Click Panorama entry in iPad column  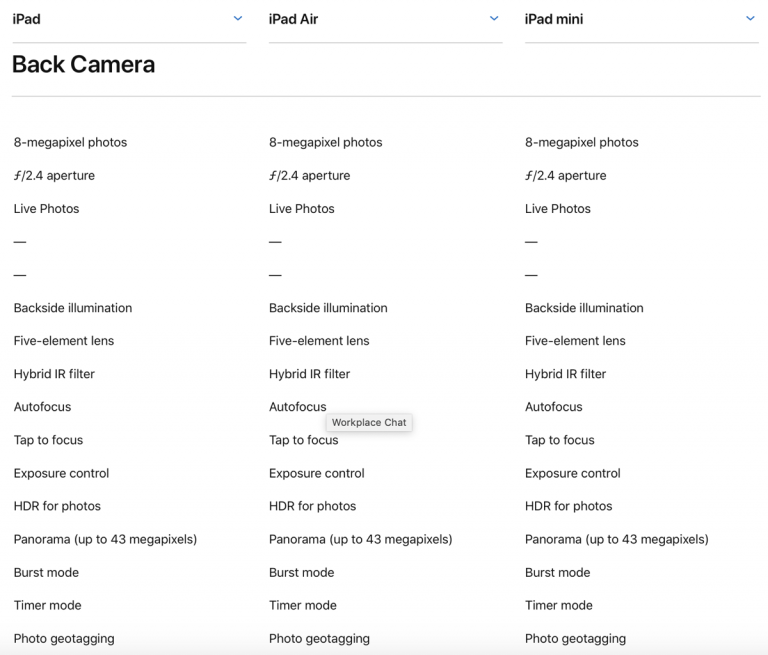tap(105, 539)
